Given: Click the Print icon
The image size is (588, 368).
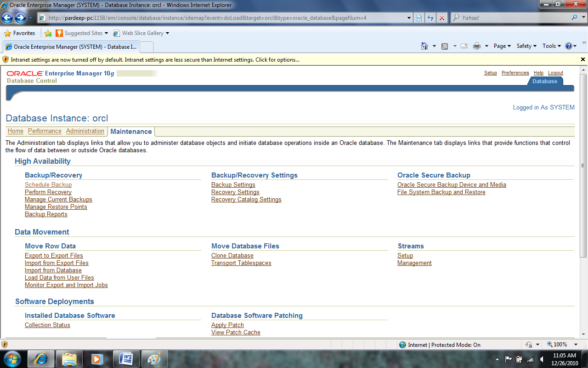Looking at the screenshot, I should click(x=477, y=46).
